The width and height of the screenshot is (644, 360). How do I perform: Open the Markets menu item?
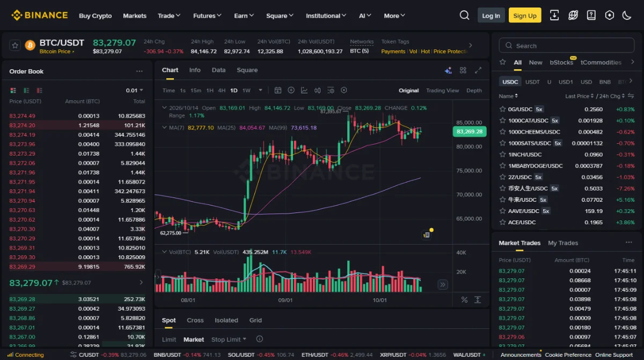pos(135,16)
